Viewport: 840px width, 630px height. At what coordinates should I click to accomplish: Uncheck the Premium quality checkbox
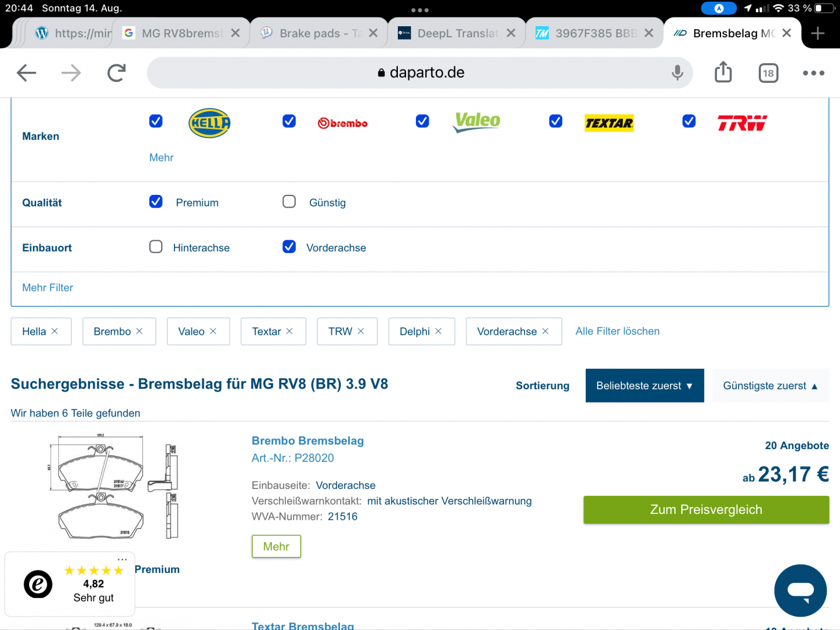(x=156, y=201)
